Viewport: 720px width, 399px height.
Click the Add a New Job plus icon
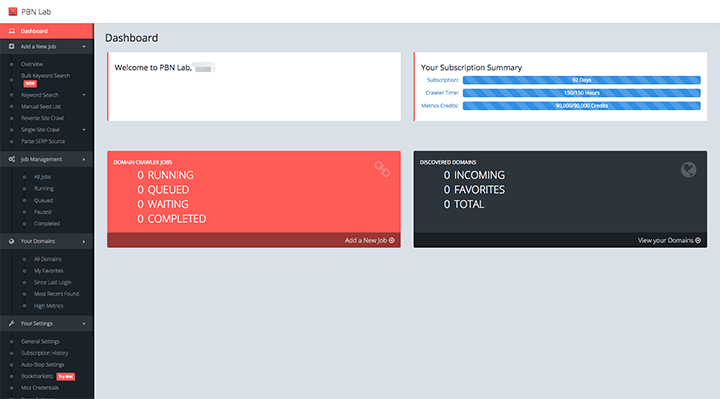click(x=11, y=46)
